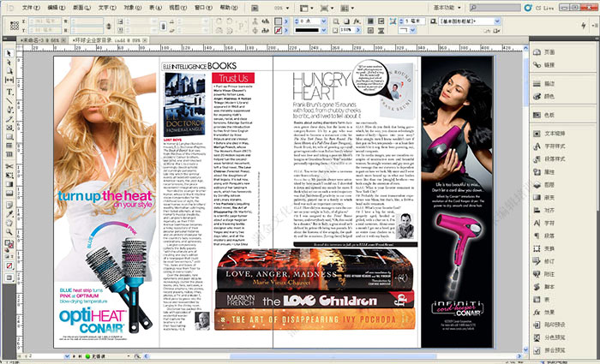The image size is (600, 364).
Task: Select the Hand tool in the toolbox
Action: (9, 223)
